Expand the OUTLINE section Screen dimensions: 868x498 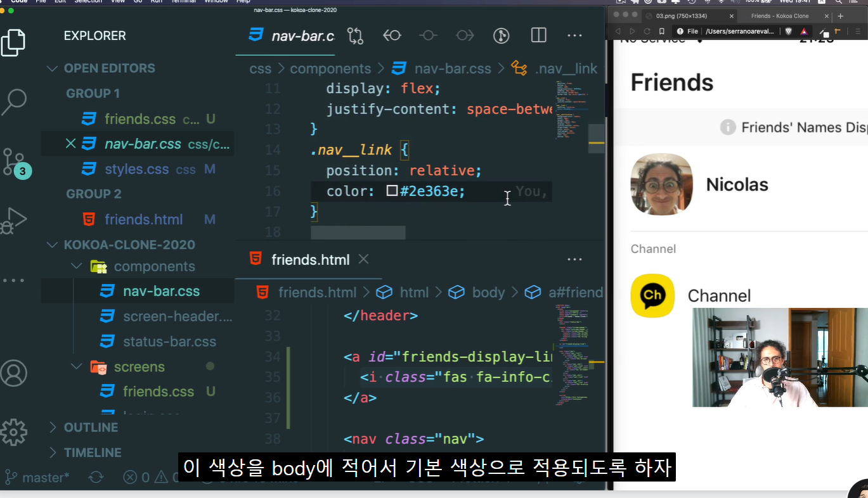tap(52, 427)
